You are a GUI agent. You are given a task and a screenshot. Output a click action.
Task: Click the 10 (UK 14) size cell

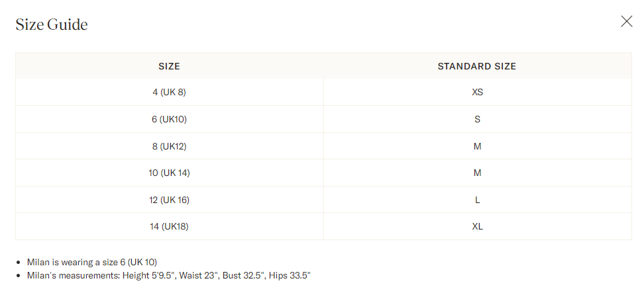169,173
